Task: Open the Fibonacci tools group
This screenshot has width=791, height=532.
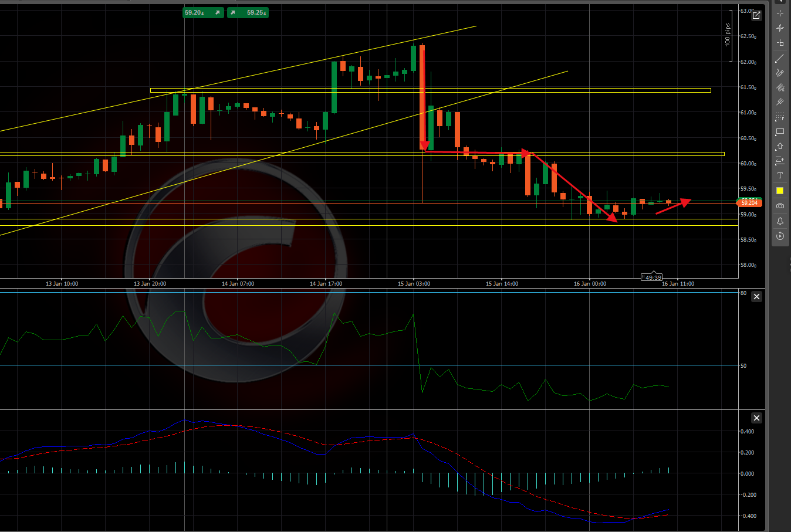Action: (x=780, y=117)
